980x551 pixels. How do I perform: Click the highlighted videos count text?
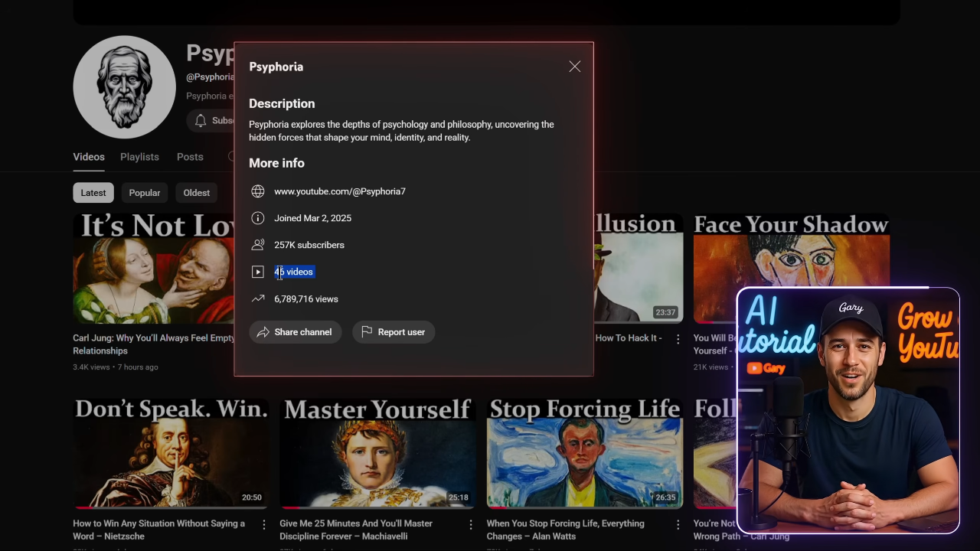pyautogui.click(x=294, y=272)
